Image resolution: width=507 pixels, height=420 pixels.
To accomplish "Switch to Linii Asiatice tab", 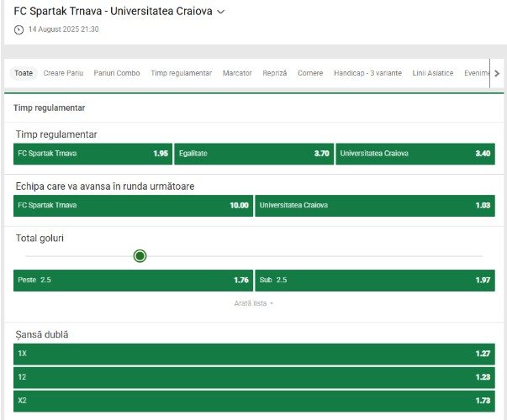I will pos(433,73).
